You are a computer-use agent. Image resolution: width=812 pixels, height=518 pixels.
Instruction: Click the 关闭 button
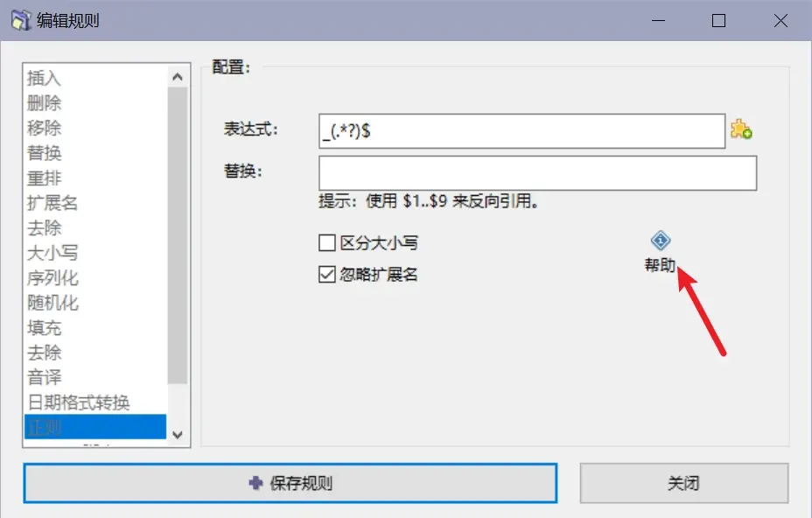pos(684,483)
